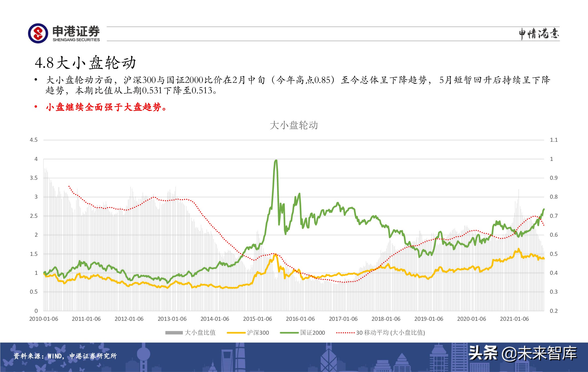588x372 pixels.
Task: Click the legend label 大小盘比值
Action: 200,333
